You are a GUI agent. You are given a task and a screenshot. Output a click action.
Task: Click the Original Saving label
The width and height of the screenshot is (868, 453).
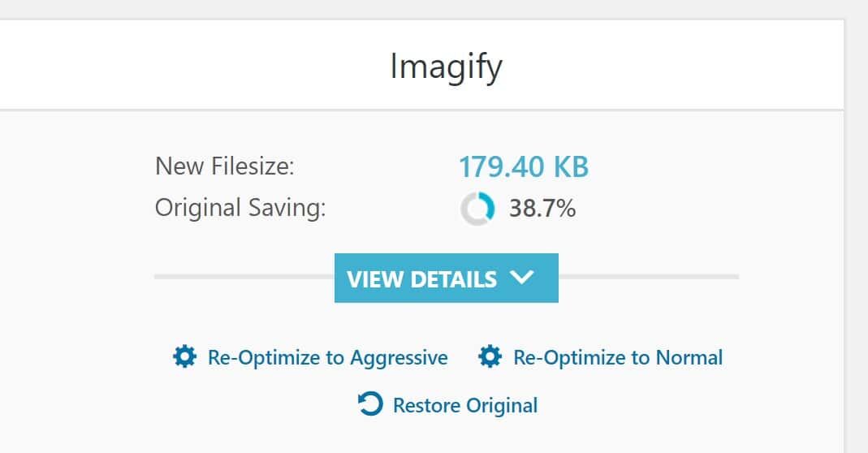click(240, 208)
